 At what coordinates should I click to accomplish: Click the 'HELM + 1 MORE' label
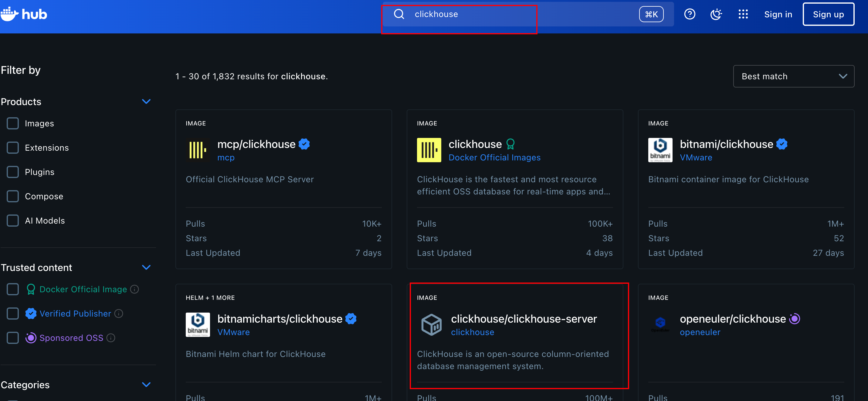point(210,298)
